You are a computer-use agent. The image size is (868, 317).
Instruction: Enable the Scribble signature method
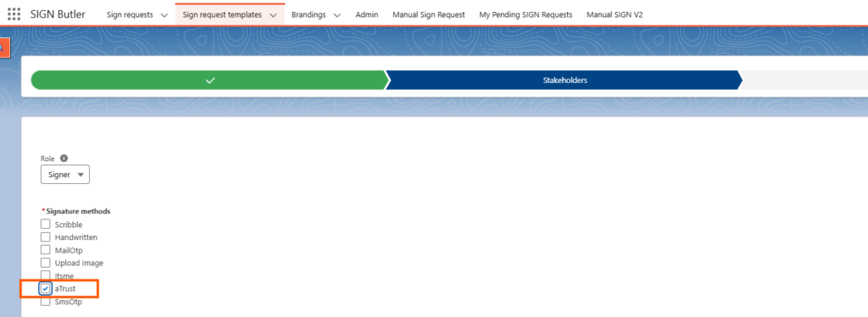(46, 224)
